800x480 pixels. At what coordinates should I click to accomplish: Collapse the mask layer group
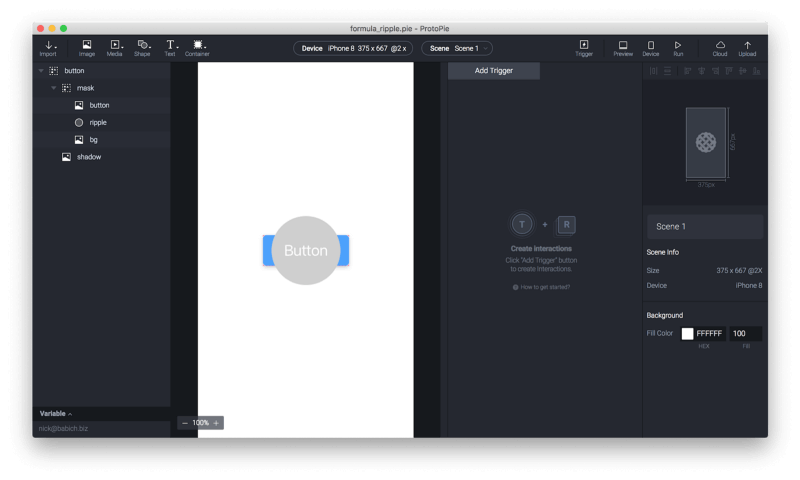click(x=54, y=88)
